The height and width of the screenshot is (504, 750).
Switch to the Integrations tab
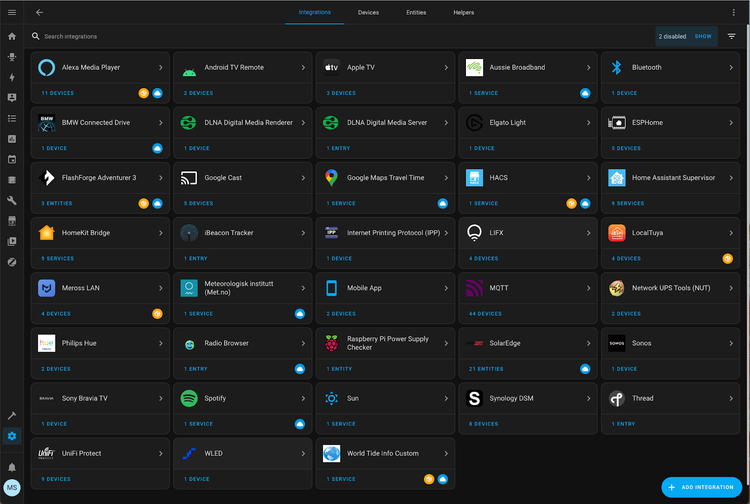(315, 12)
